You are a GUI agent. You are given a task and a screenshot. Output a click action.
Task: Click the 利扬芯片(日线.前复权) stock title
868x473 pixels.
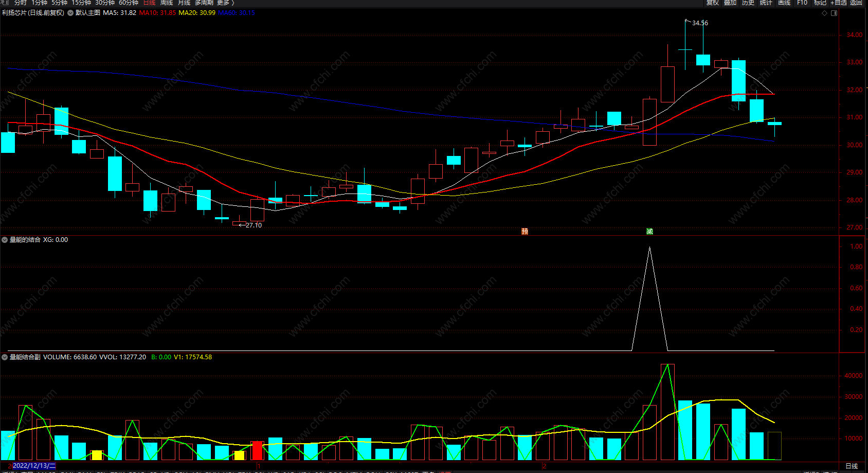point(33,13)
